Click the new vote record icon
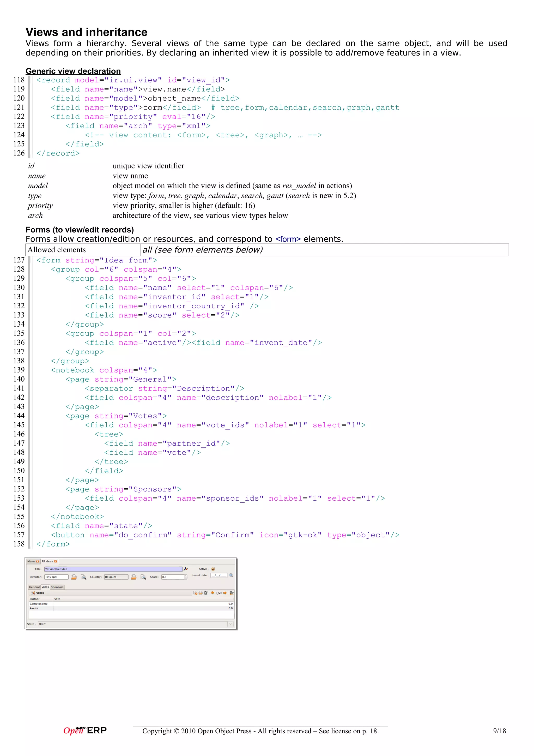Screen dimensions: 534x756 pyautogui.click(x=196, y=593)
